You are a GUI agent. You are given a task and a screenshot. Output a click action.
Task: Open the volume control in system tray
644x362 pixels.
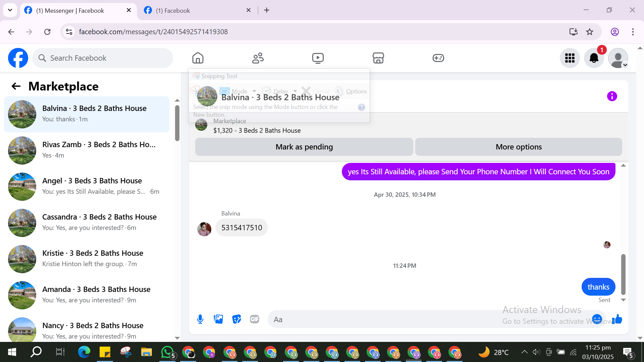point(536,352)
